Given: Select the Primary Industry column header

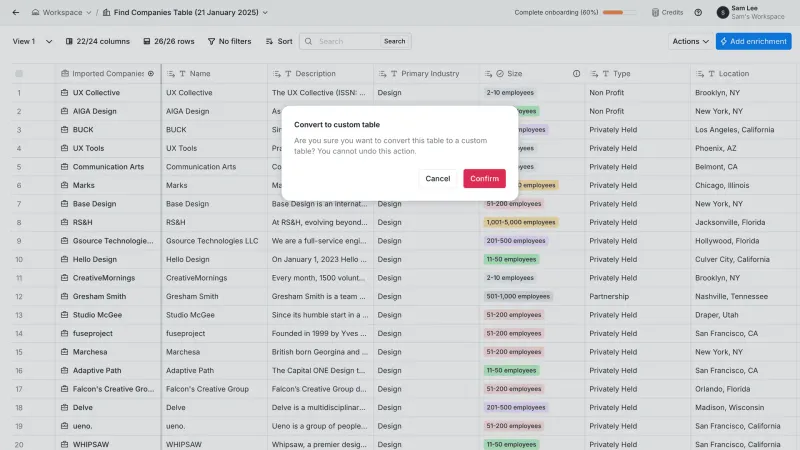Looking at the screenshot, I should 426,73.
